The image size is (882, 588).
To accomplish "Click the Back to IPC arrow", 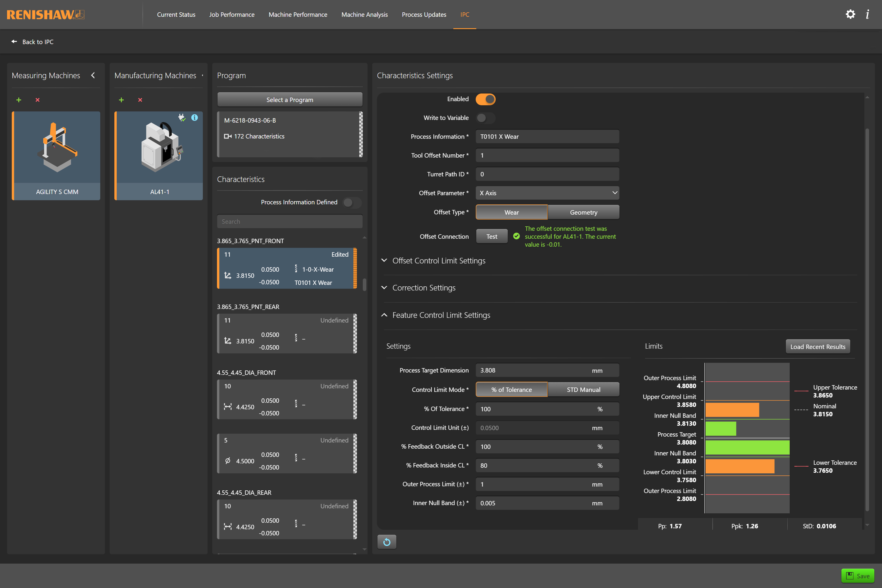I will [x=14, y=42].
